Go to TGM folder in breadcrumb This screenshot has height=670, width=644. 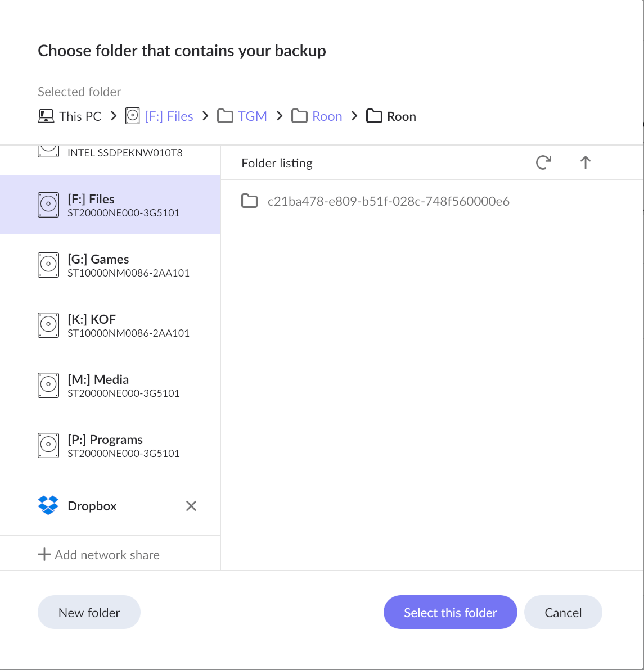pyautogui.click(x=252, y=116)
